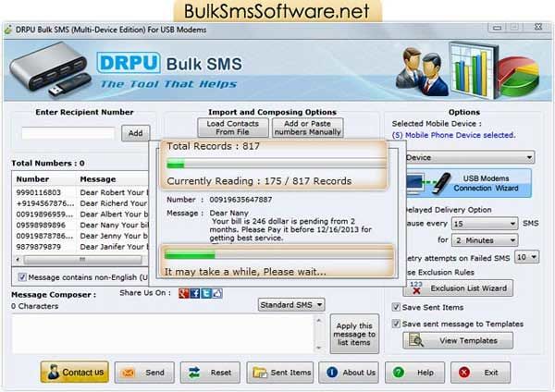Image resolution: width=555 pixels, height=392 pixels.
Task: Click the Google Plus share icon
Action: pos(183,294)
